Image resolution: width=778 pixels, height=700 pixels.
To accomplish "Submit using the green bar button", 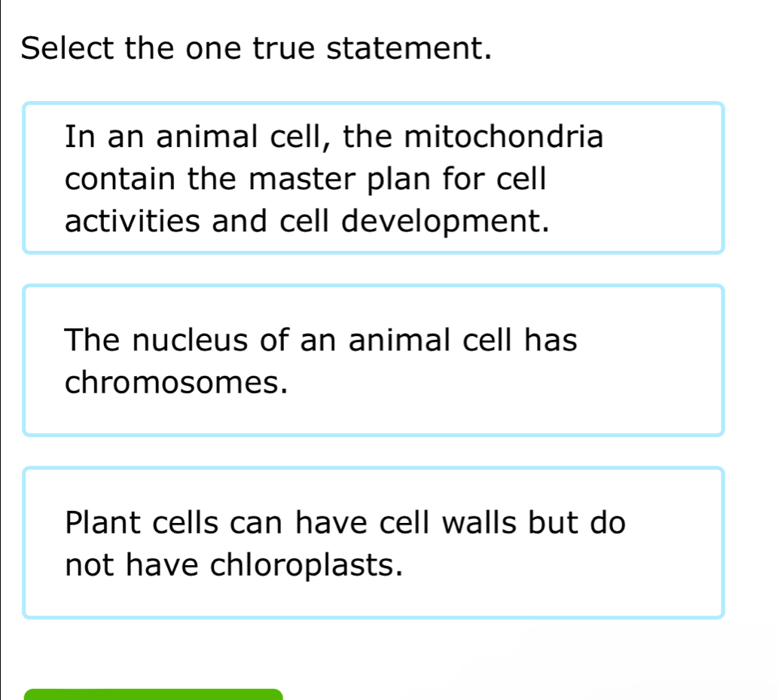I will point(154,695).
